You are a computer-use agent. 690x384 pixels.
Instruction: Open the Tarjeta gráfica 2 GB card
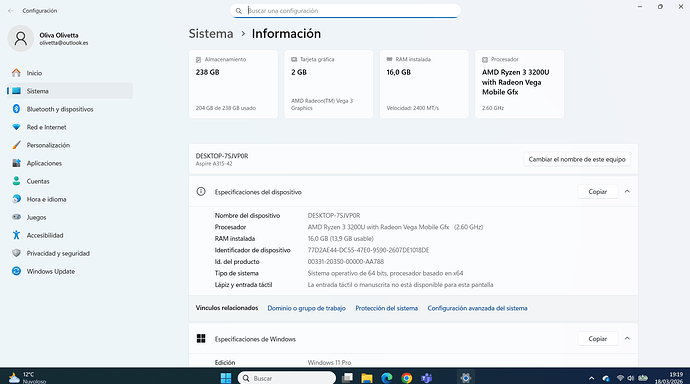(x=329, y=84)
